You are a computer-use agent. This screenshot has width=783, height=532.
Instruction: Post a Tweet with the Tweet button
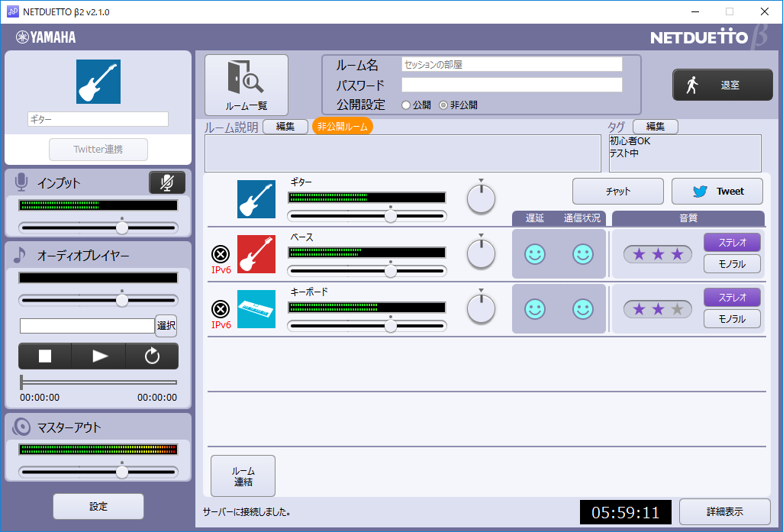click(x=717, y=192)
